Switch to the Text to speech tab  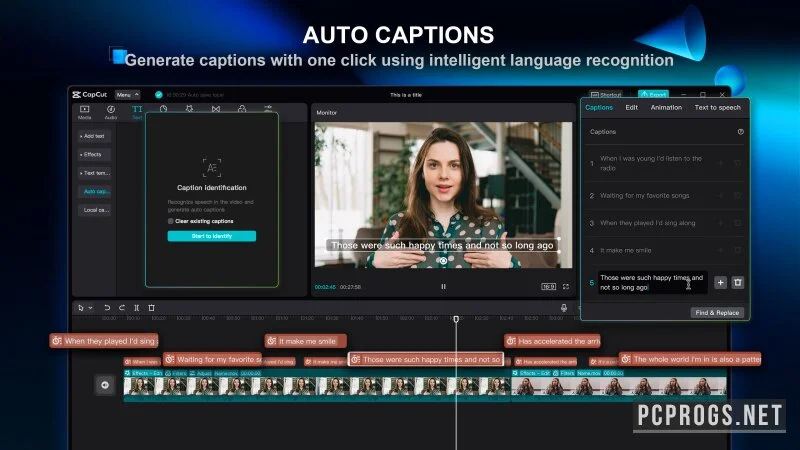point(717,108)
